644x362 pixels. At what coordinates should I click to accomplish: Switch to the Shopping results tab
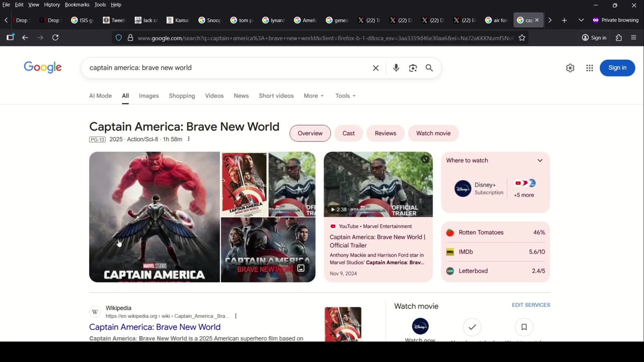click(x=182, y=96)
